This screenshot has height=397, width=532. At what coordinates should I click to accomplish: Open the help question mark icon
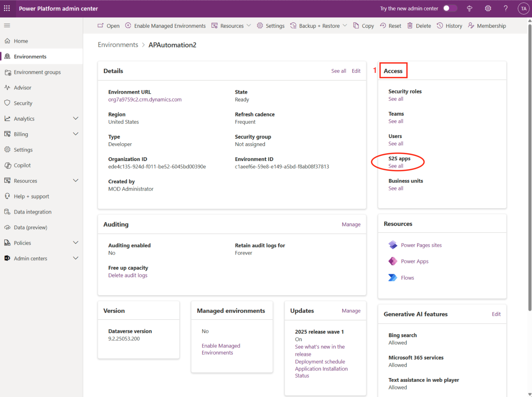506,8
